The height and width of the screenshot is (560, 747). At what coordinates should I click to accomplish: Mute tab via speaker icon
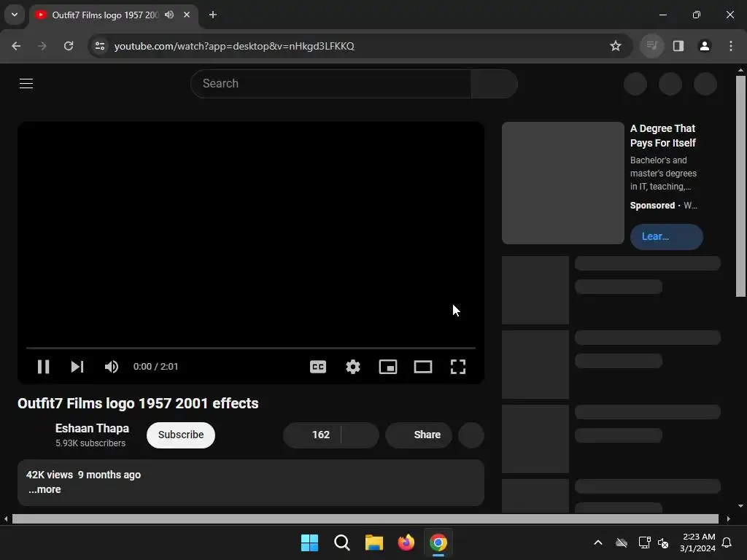[x=169, y=15]
